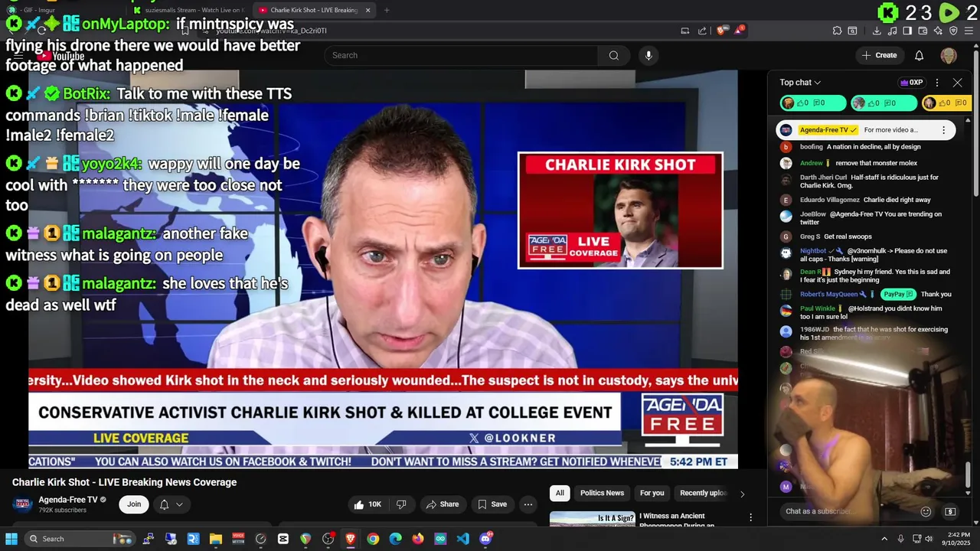This screenshot has width=980, height=551.
Task: Open the Windows Start menu
Action: coord(11,539)
